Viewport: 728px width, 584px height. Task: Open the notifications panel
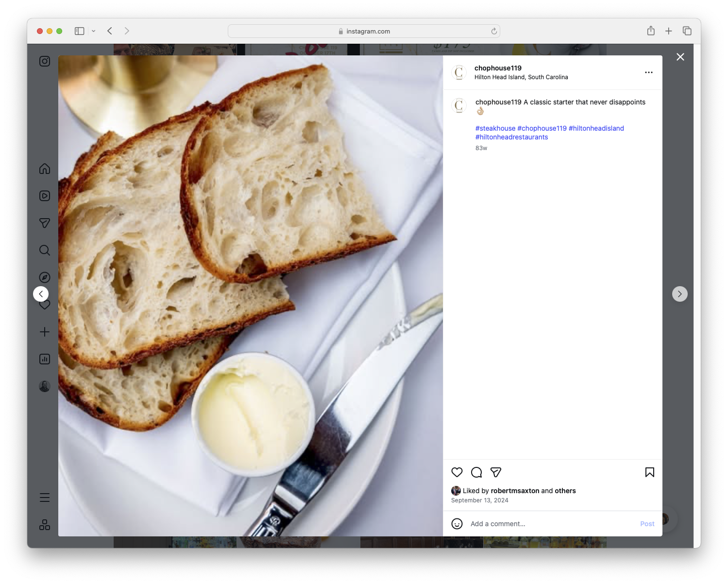pyautogui.click(x=44, y=305)
